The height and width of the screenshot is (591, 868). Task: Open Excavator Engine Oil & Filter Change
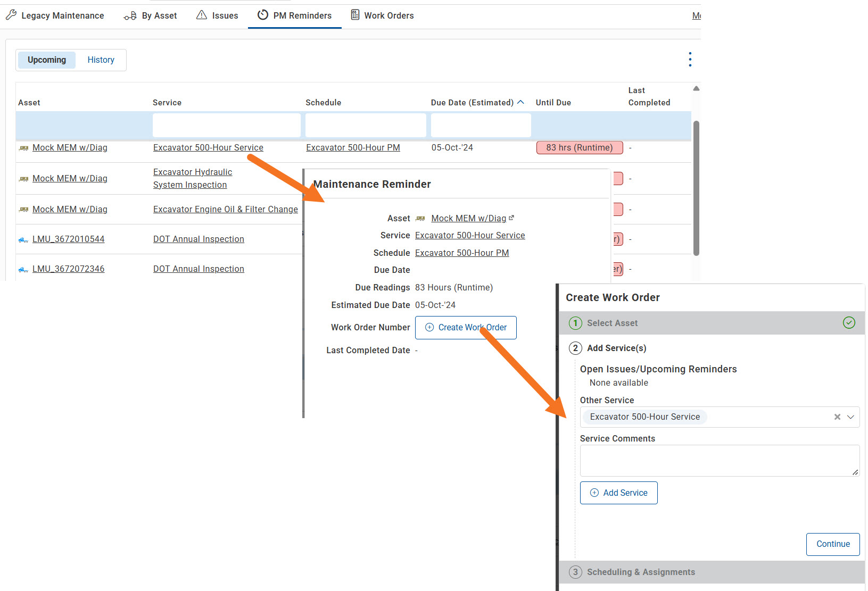(x=226, y=210)
